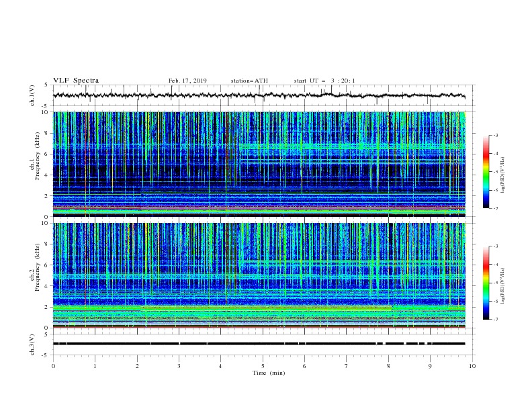Click the ch.1 spectrogram panel
Viewport: 532px width, 411px height.
click(x=259, y=164)
